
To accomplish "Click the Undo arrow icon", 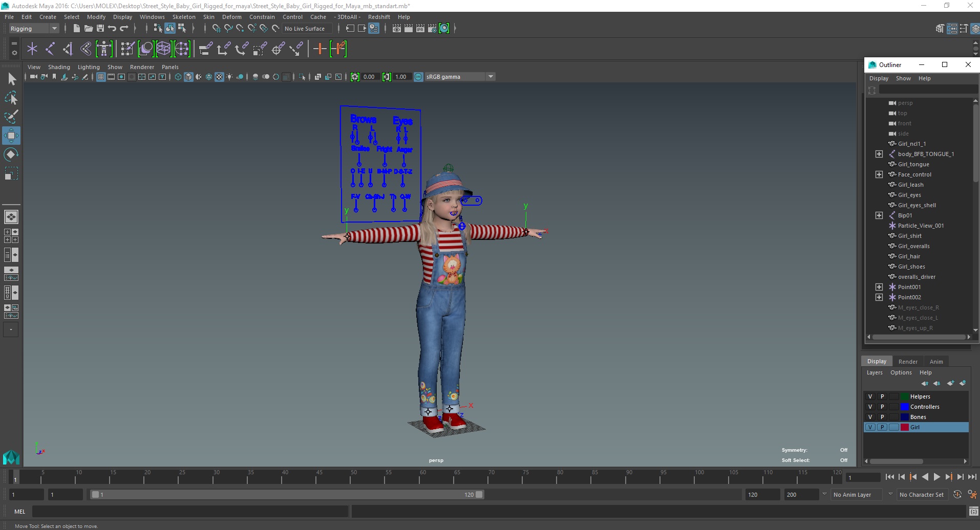I will pos(112,29).
